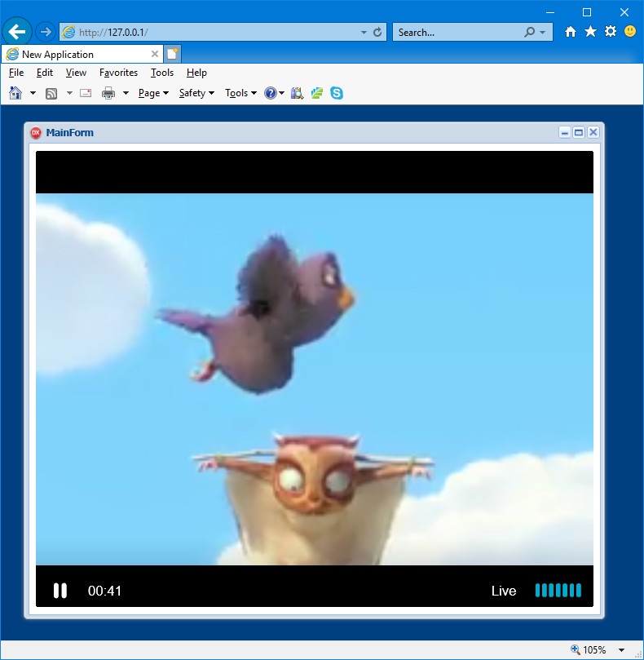Expand the Home button dropdown arrow
This screenshot has height=660, width=644.
pyautogui.click(x=33, y=93)
